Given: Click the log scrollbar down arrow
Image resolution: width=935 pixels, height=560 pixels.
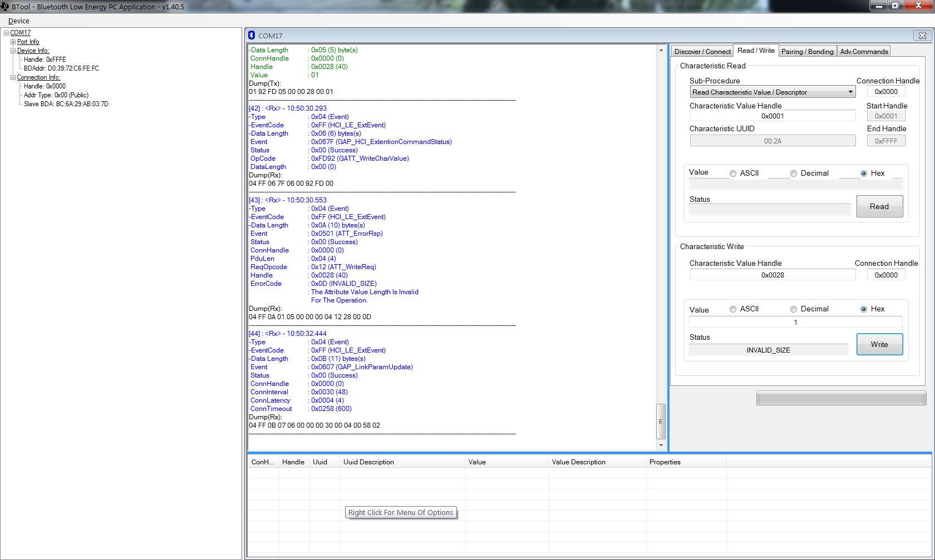Looking at the screenshot, I should coord(661,445).
